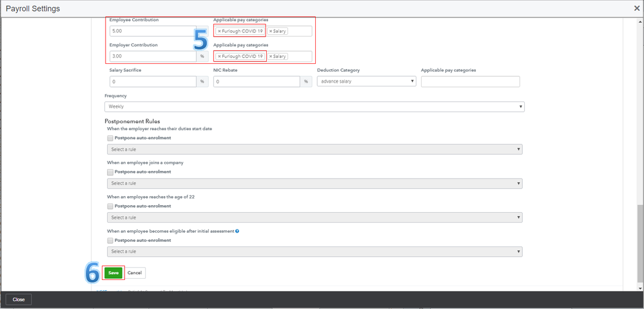Image resolution: width=644 pixels, height=309 pixels.
Task: Focus the Salary Sacrifice percentage field
Action: (153, 81)
